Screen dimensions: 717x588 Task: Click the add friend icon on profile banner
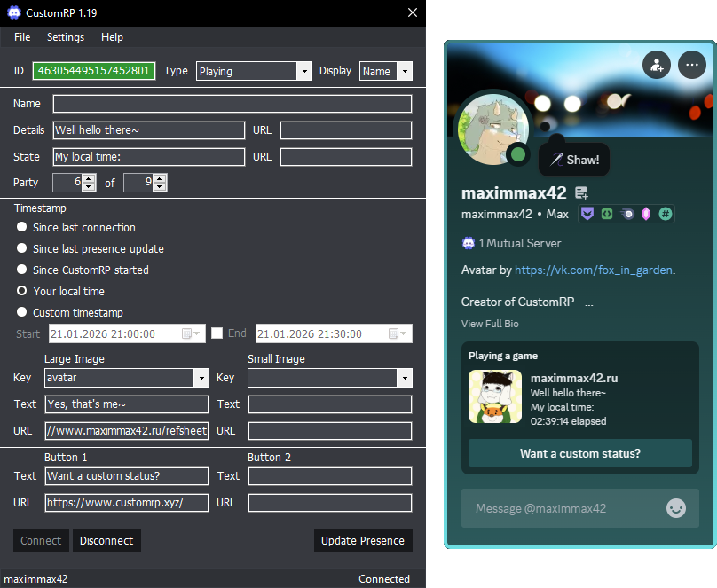point(657,65)
